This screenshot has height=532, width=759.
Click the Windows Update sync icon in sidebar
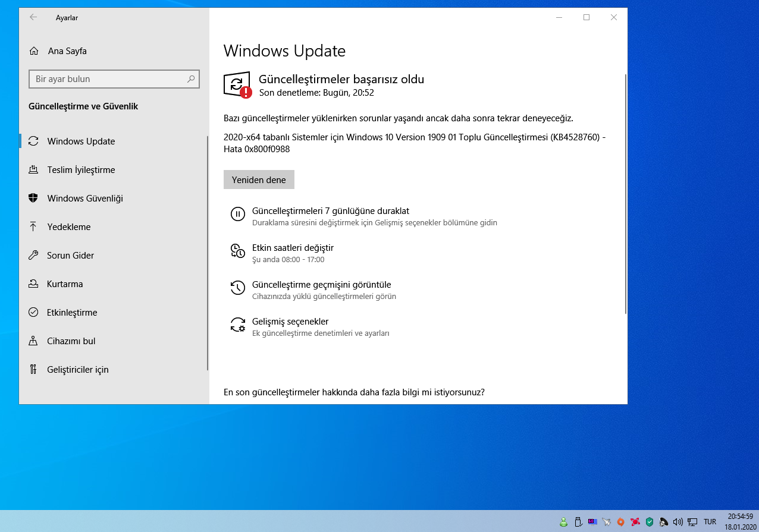point(33,141)
